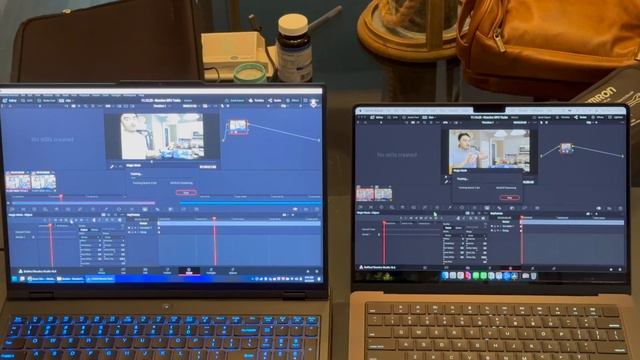The width and height of the screenshot is (640, 360).
Task: Select Faster quality mode on right MacBook
Action: click(x=448, y=228)
